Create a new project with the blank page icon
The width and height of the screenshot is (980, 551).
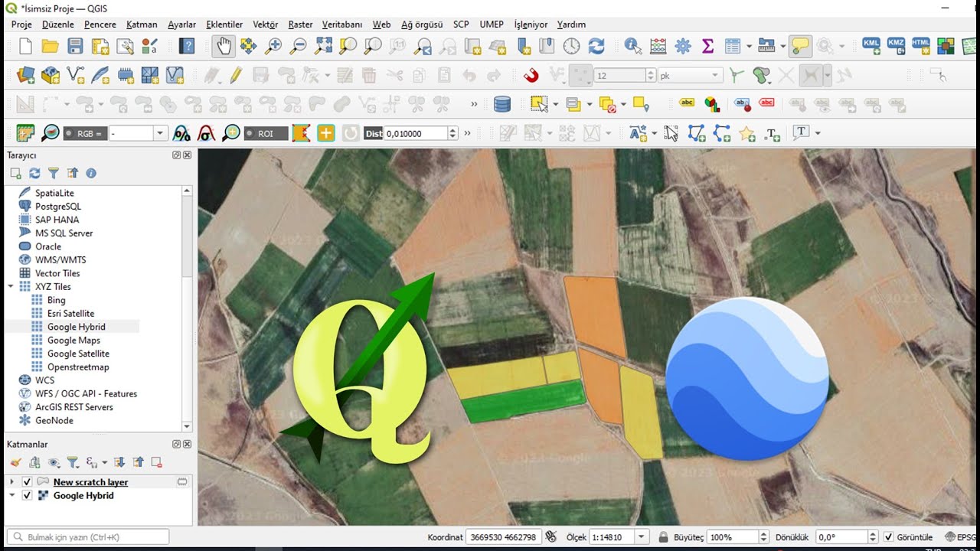(x=25, y=47)
